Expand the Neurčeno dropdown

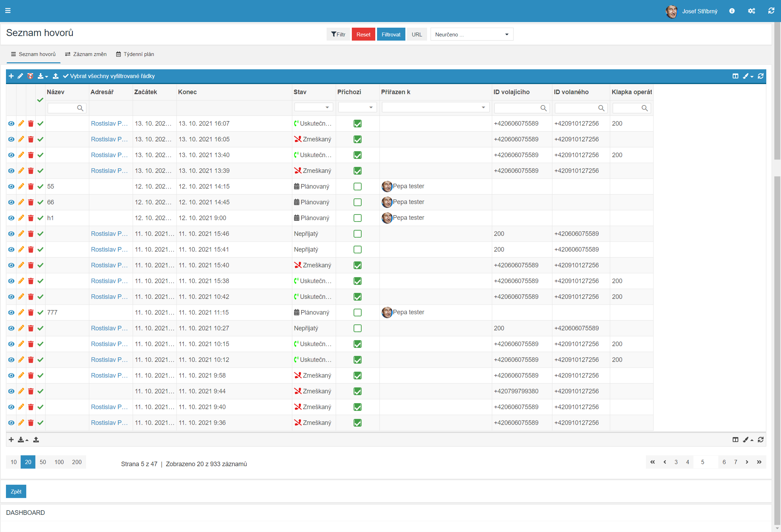click(x=472, y=34)
